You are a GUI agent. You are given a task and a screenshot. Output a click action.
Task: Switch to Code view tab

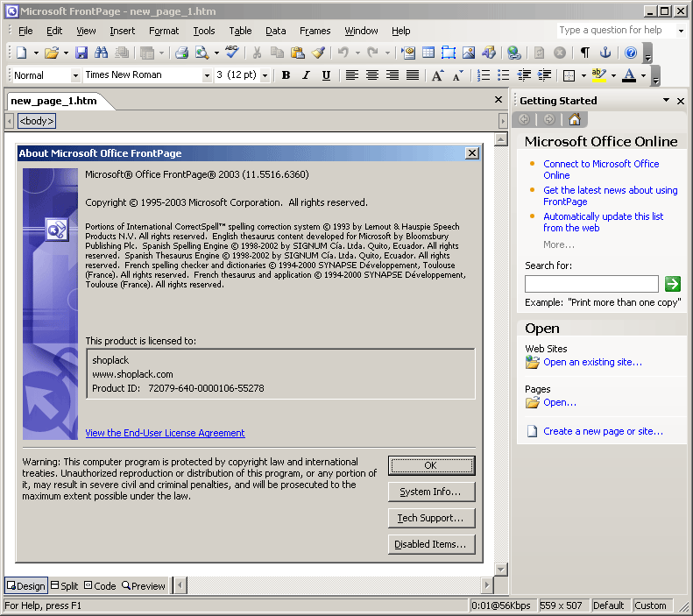pos(100,586)
